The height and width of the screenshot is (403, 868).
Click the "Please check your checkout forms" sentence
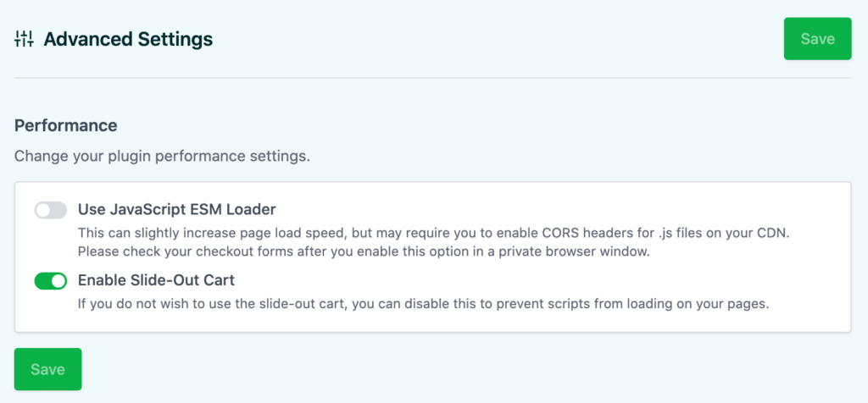363,251
